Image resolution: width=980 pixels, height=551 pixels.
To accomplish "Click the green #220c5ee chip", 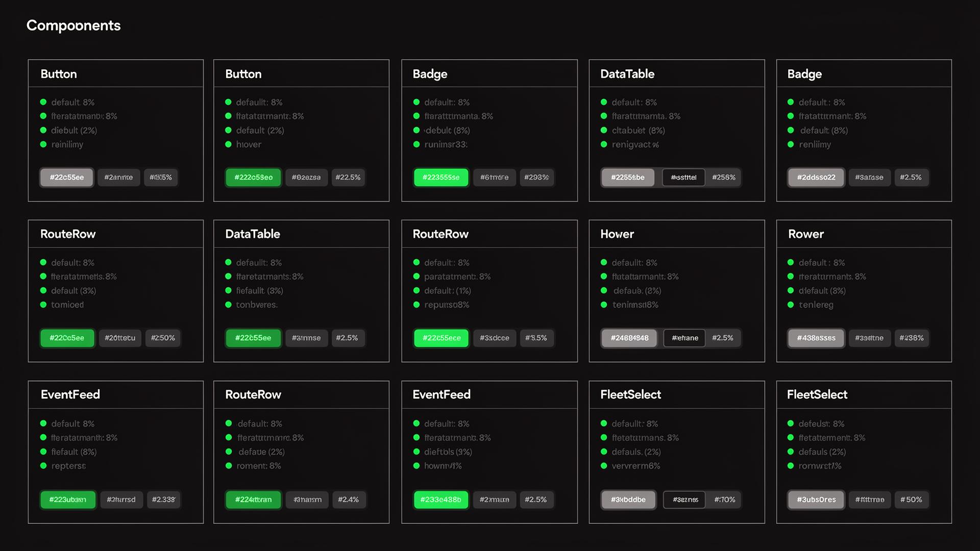I will 67,338.
